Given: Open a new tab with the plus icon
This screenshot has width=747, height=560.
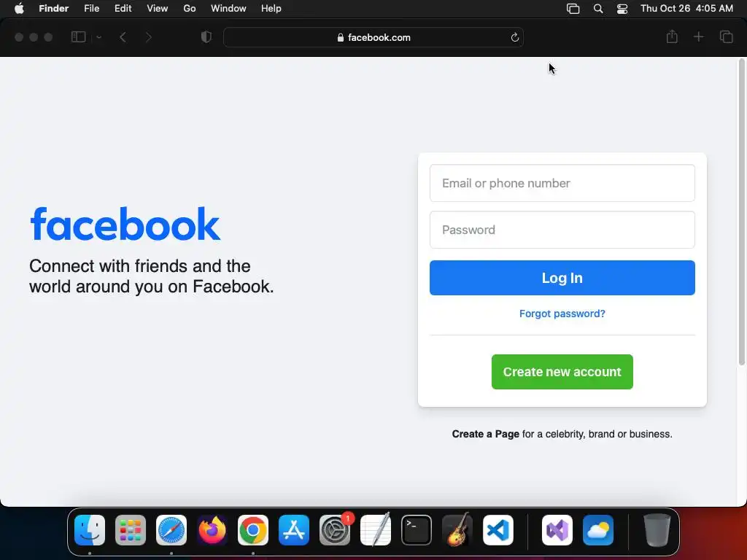Looking at the screenshot, I should (x=698, y=36).
